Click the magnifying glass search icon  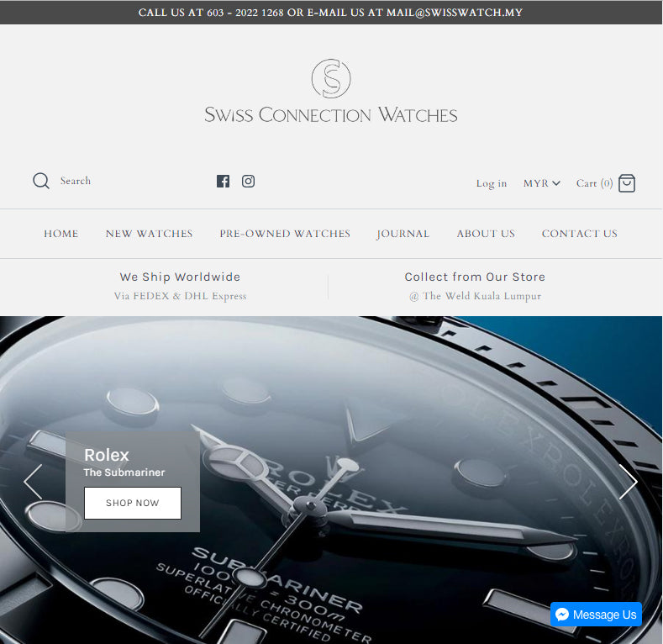(41, 181)
